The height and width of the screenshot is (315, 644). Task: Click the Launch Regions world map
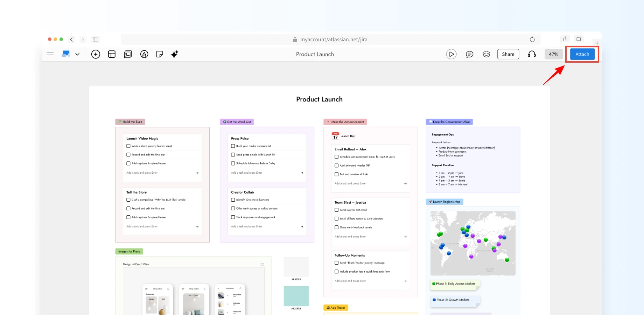point(473,243)
